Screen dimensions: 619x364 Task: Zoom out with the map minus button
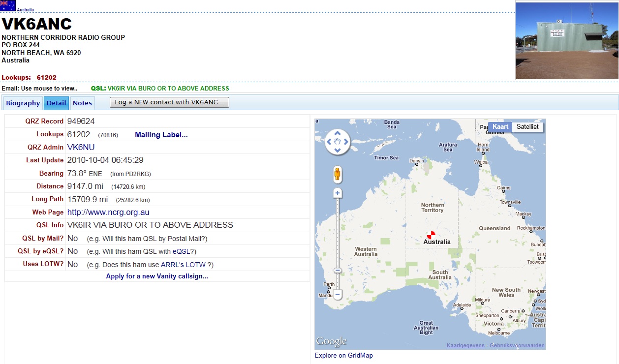click(338, 295)
